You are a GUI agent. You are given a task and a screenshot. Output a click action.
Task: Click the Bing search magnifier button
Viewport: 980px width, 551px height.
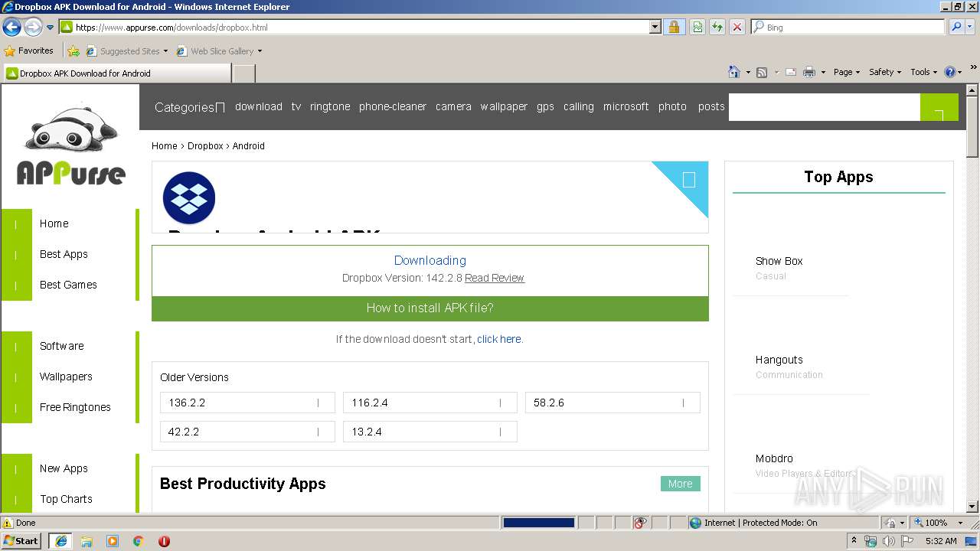(x=956, y=27)
